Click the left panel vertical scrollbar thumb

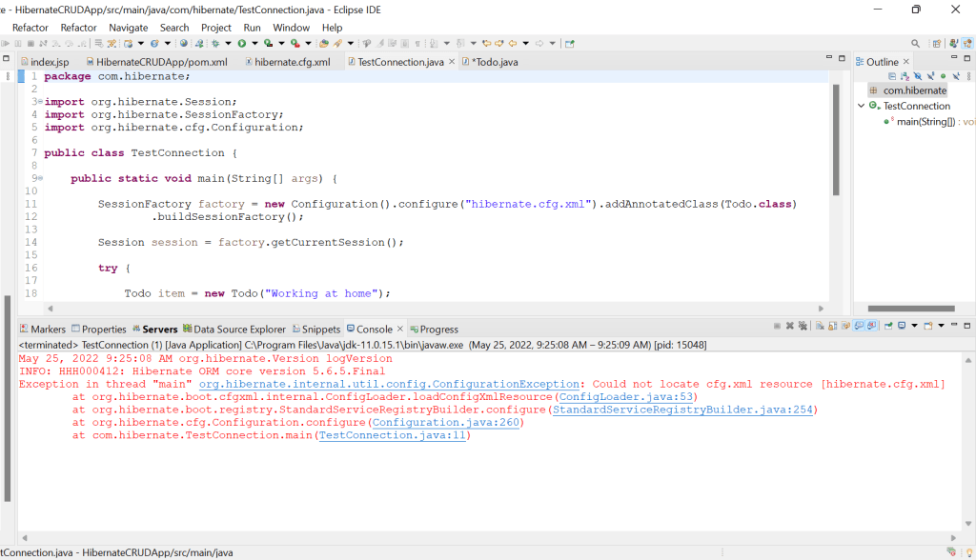pyautogui.click(x=8, y=398)
